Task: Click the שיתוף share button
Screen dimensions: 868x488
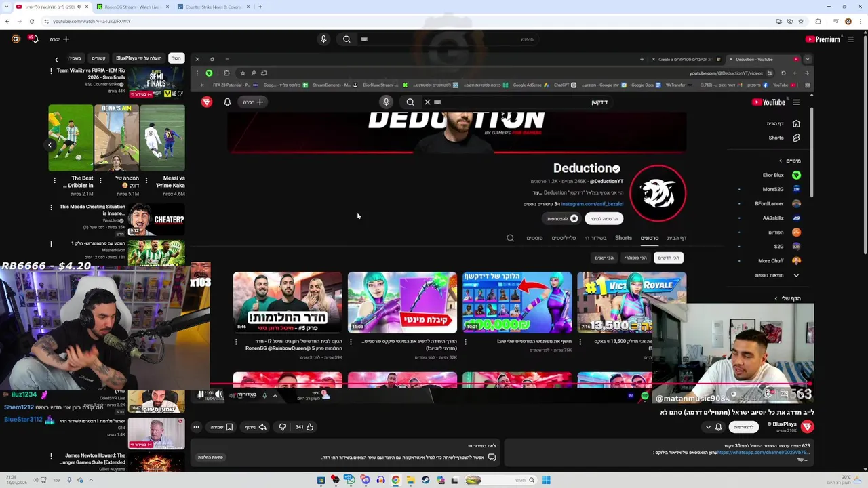Action: (x=256, y=427)
